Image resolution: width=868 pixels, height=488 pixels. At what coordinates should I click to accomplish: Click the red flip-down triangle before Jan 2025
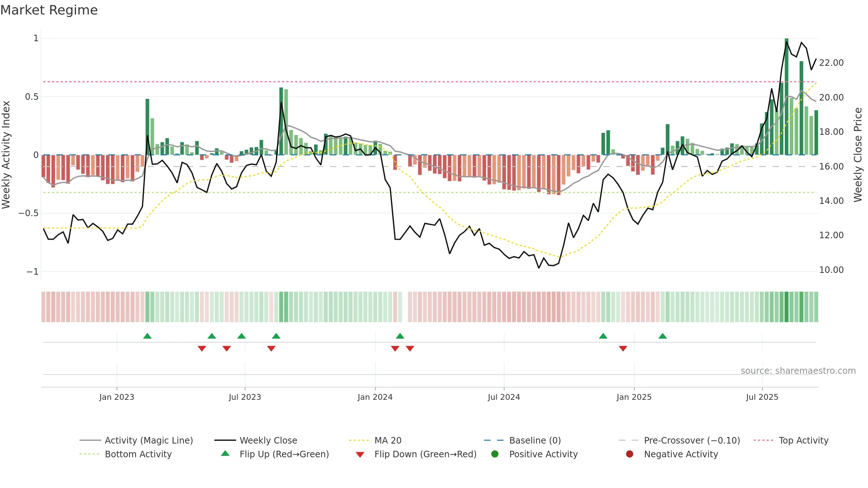coord(623,348)
